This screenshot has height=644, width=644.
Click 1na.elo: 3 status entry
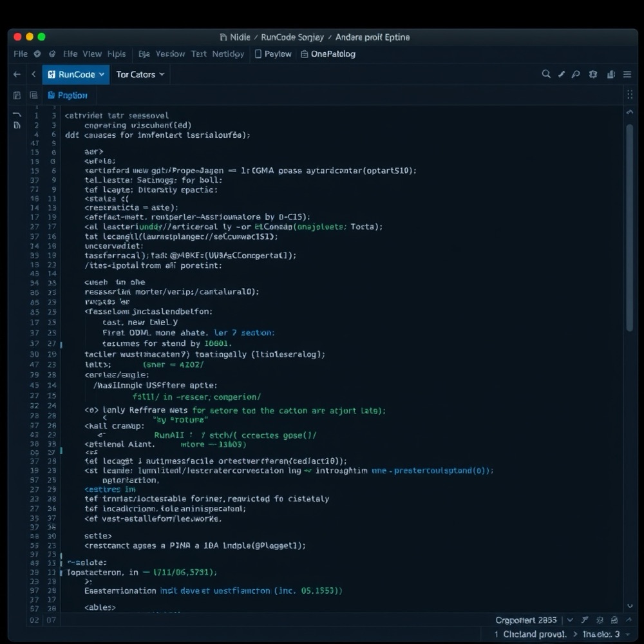pyautogui.click(x=601, y=634)
